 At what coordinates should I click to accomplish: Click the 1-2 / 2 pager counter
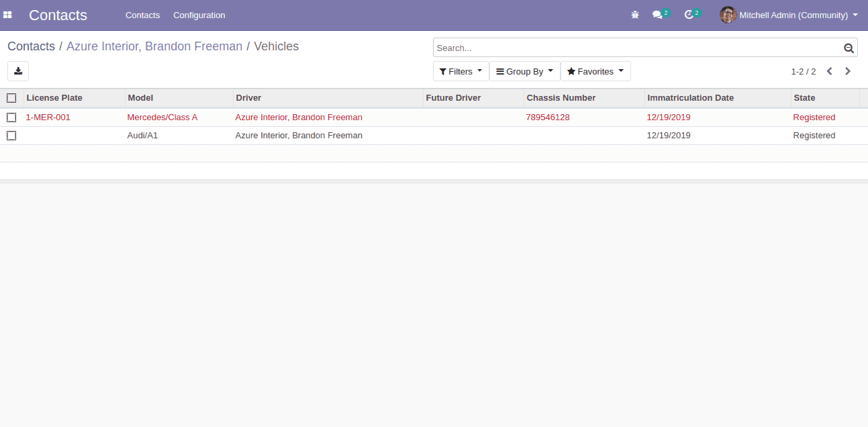click(x=803, y=71)
